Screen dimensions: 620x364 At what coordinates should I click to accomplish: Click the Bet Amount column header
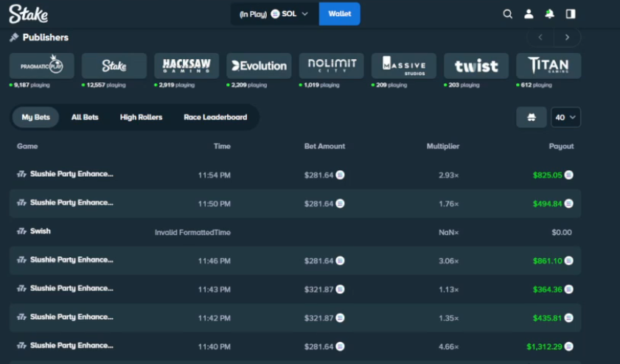coord(324,146)
